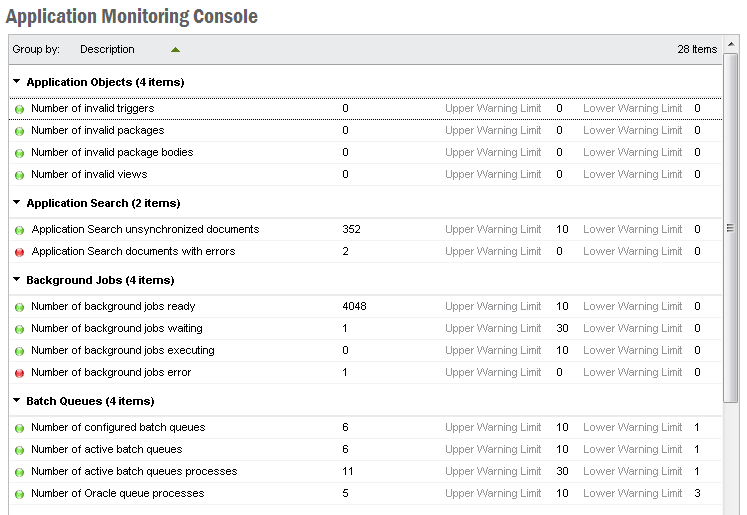Click green status icon for background jobs ready
This screenshot has width=747, height=515.
(x=20, y=307)
